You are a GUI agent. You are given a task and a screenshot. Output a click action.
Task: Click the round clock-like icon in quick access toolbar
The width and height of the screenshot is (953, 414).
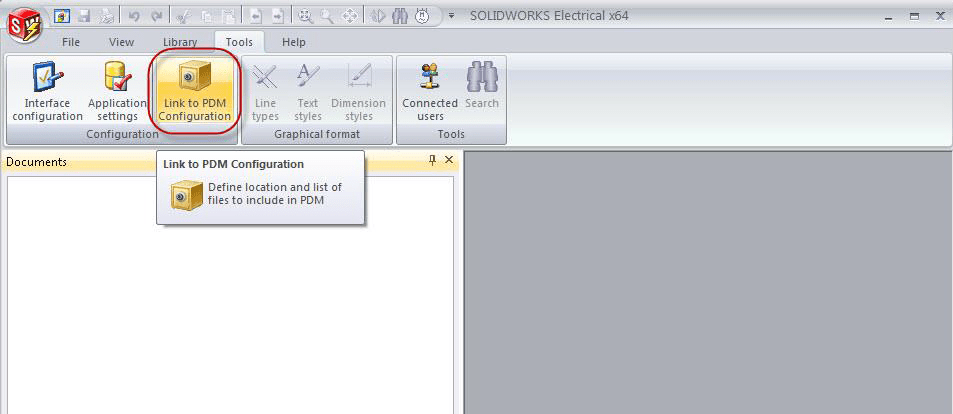point(422,16)
